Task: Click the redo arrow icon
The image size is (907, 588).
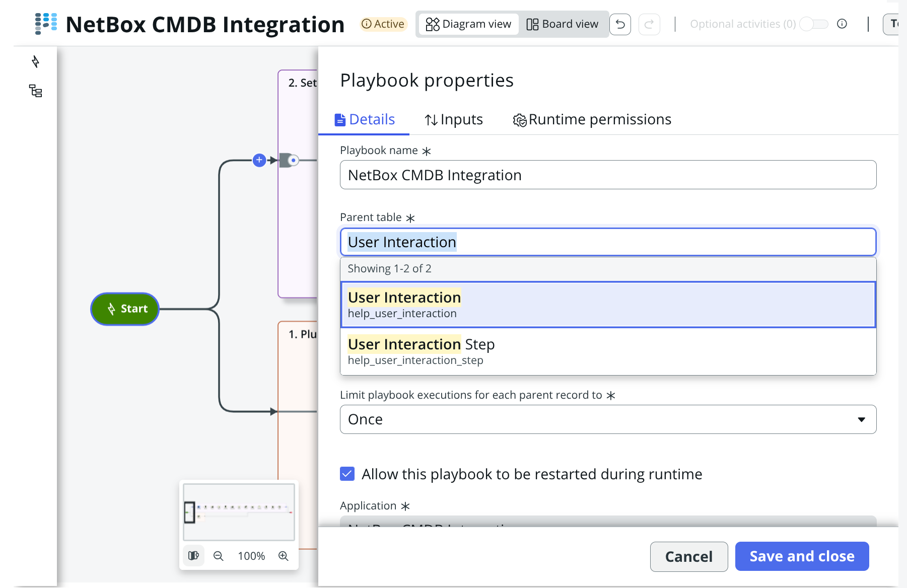Action: [649, 24]
